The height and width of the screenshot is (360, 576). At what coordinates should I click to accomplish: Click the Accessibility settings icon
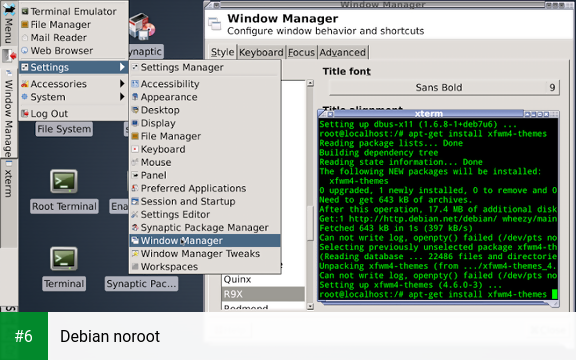(x=135, y=84)
